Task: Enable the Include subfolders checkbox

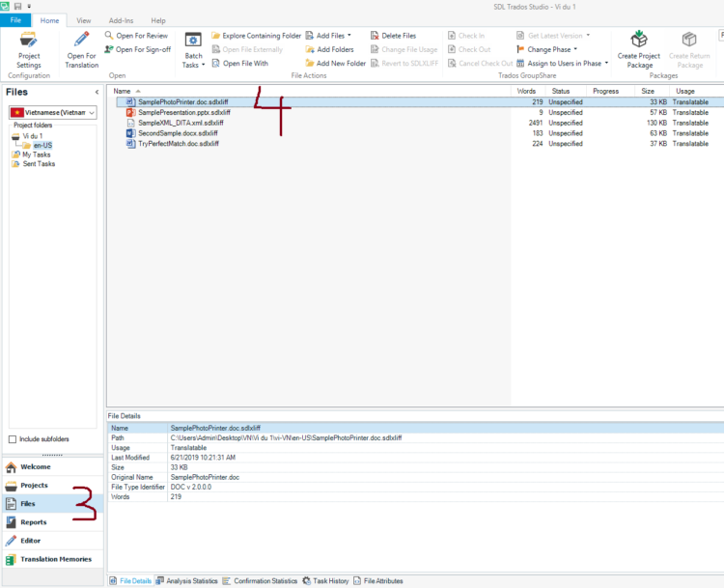Action: [13, 439]
